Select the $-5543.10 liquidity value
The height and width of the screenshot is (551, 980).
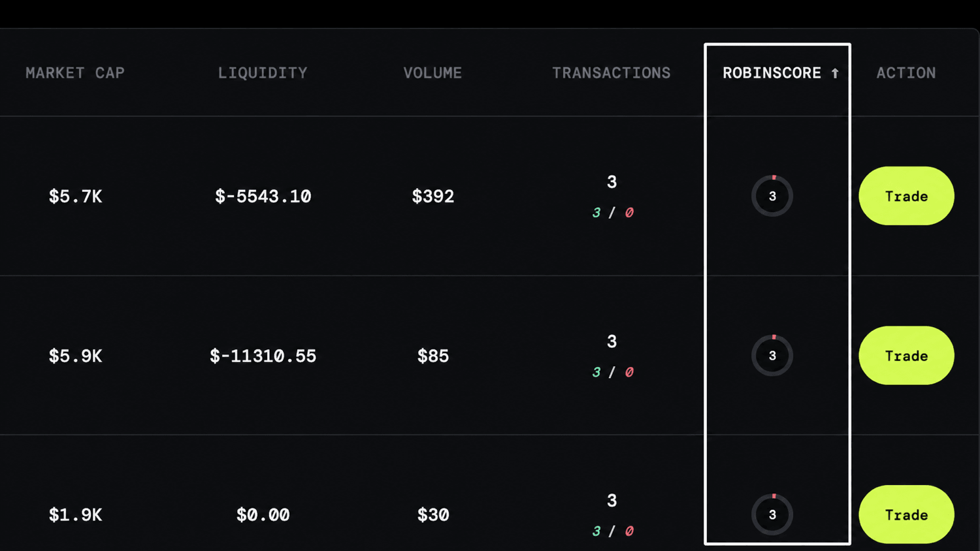click(x=263, y=197)
